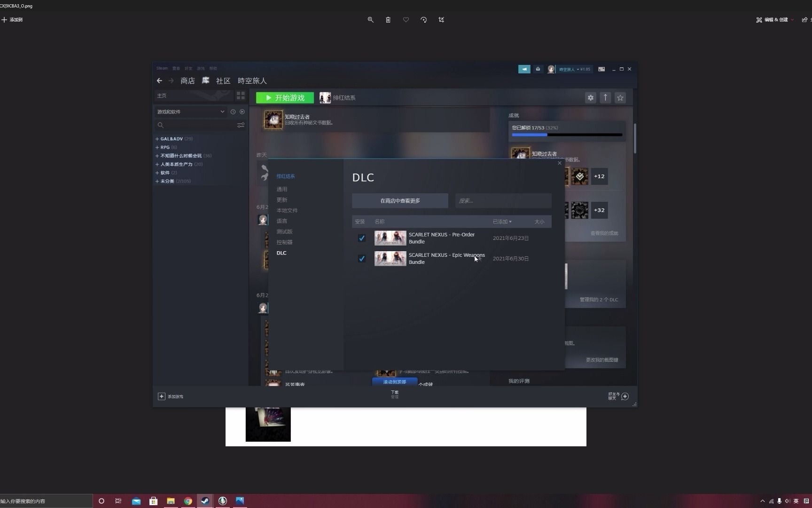Click 查看我的成就 link
The width and height of the screenshot is (812, 508).
(604, 233)
